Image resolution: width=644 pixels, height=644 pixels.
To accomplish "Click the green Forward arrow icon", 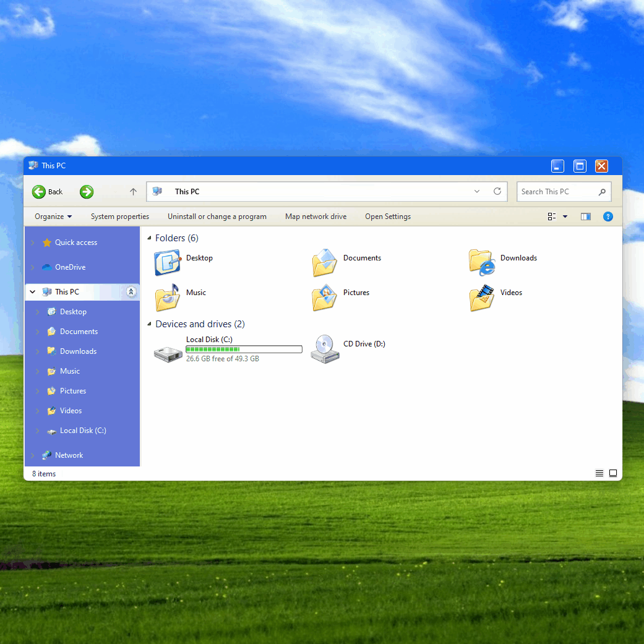I will [87, 192].
